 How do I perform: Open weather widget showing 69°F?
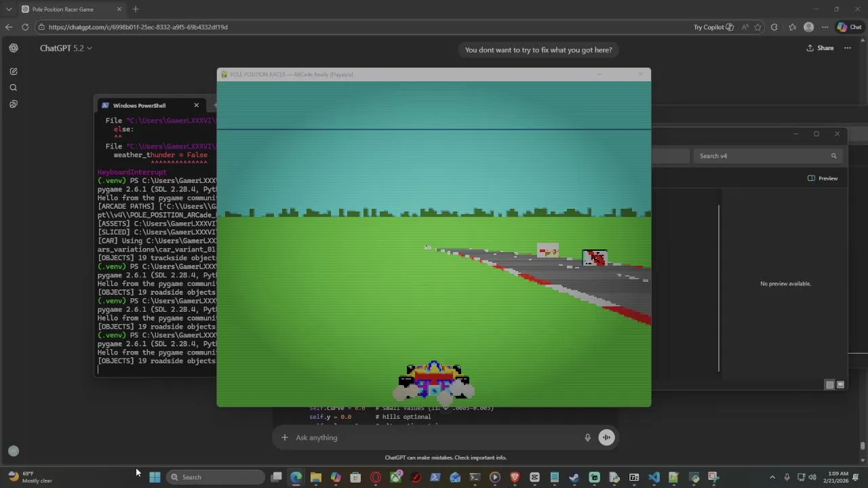[x=30, y=477]
